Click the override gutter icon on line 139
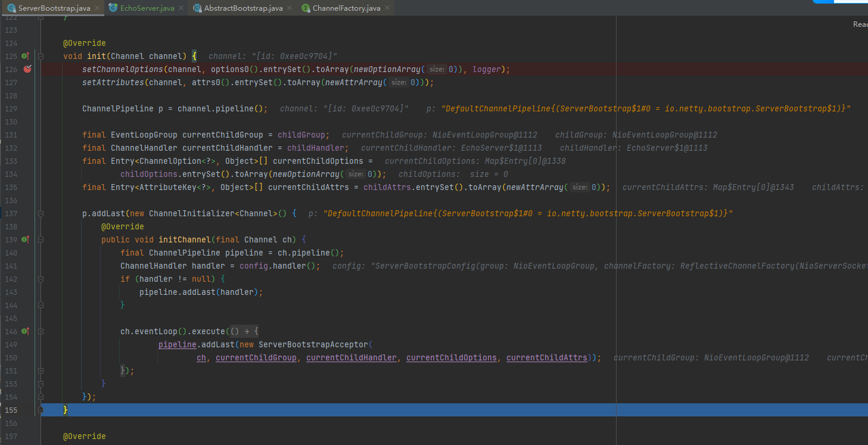The height and width of the screenshot is (445, 868). click(x=26, y=239)
